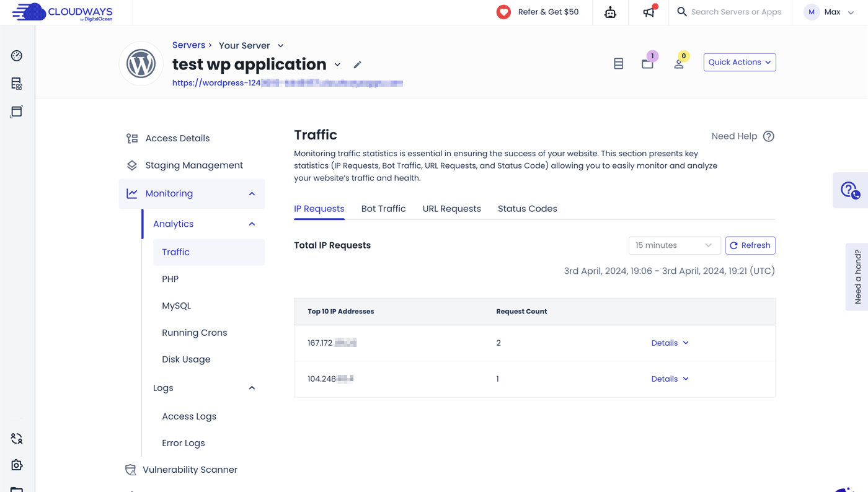Open the Need a hand? side tab
Viewport: 868px width, 492px height.
click(857, 276)
